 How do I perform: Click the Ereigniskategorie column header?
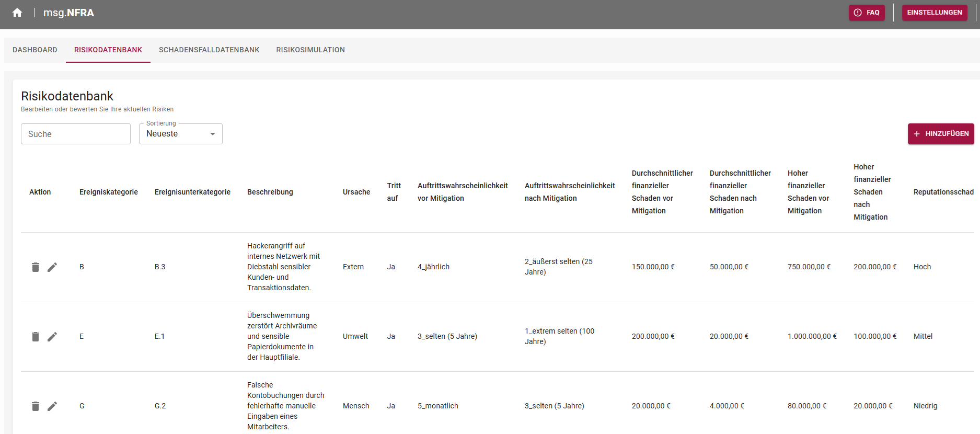[109, 192]
